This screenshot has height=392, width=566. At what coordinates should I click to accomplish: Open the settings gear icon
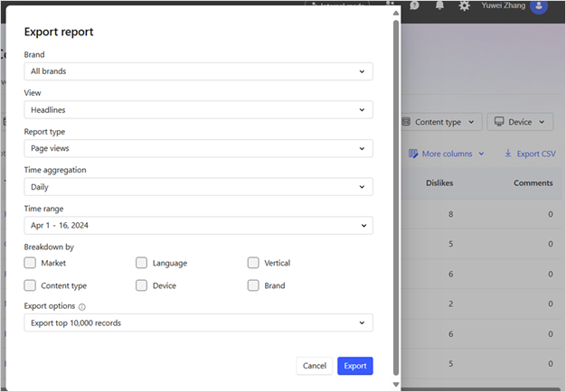464,5
